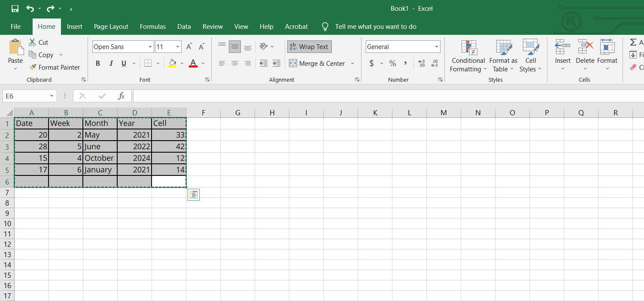The width and height of the screenshot is (644, 301).
Task: Open the Acrobat ribbon tab
Action: pos(296,26)
